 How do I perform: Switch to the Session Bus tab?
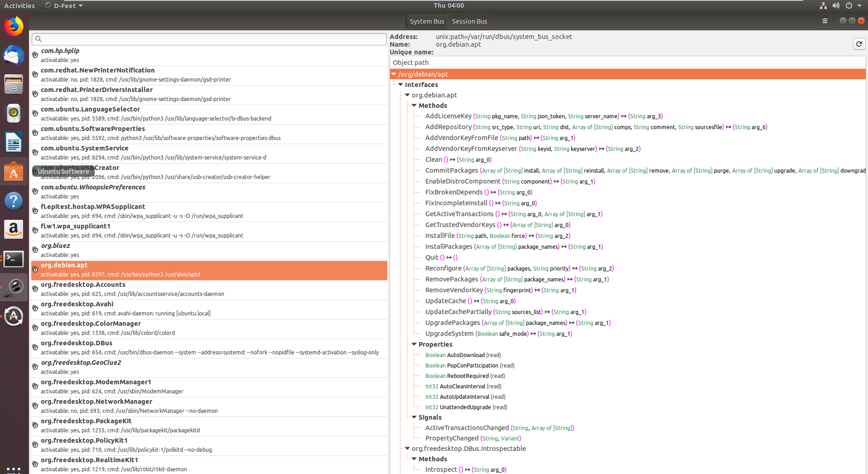coord(469,21)
